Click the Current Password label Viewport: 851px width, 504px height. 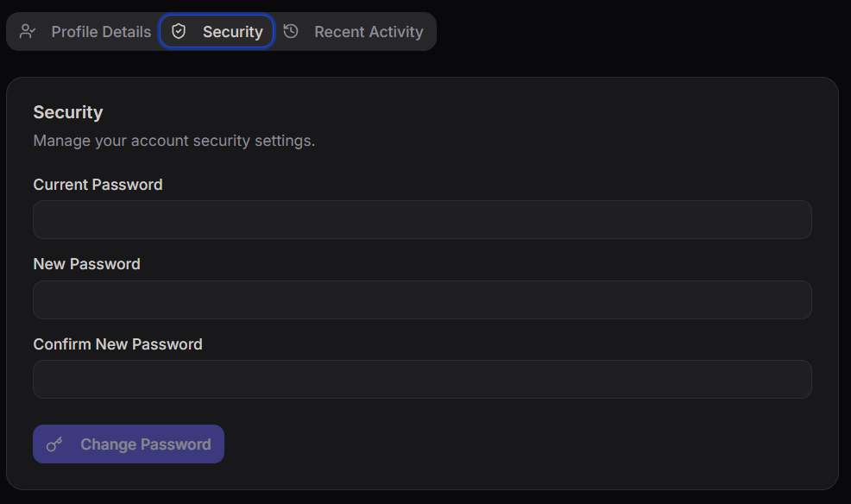(x=98, y=184)
